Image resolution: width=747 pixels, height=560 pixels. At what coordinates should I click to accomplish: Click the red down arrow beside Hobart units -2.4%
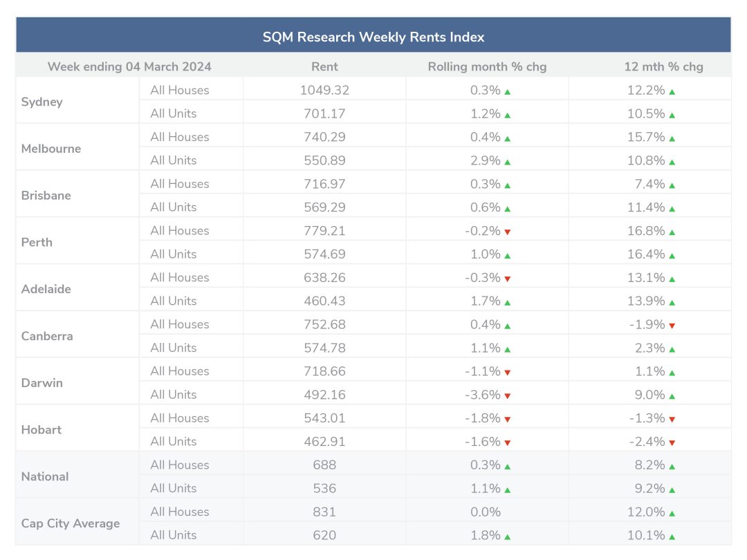pyautogui.click(x=672, y=443)
